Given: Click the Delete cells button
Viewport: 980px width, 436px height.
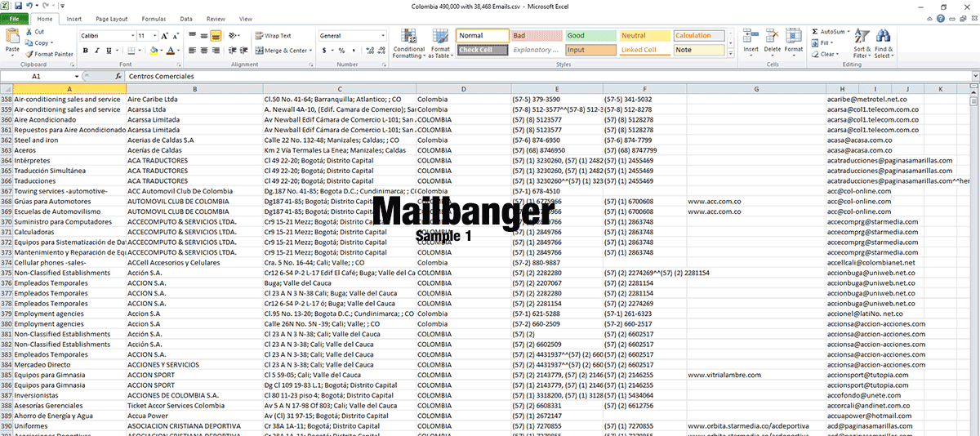Looking at the screenshot, I should [x=773, y=42].
